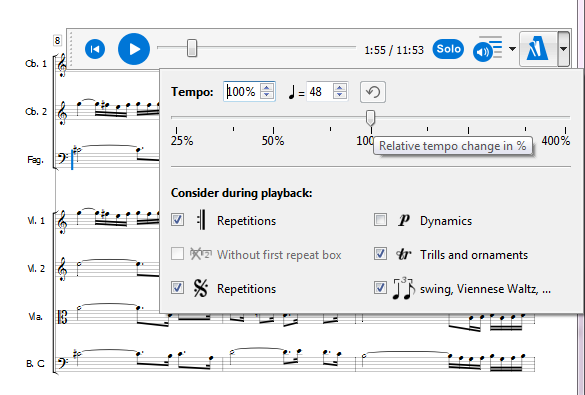Viewport: 585px width, 395px height.
Task: Decrease quarter-note BPM with down arrow
Action: coord(340,95)
